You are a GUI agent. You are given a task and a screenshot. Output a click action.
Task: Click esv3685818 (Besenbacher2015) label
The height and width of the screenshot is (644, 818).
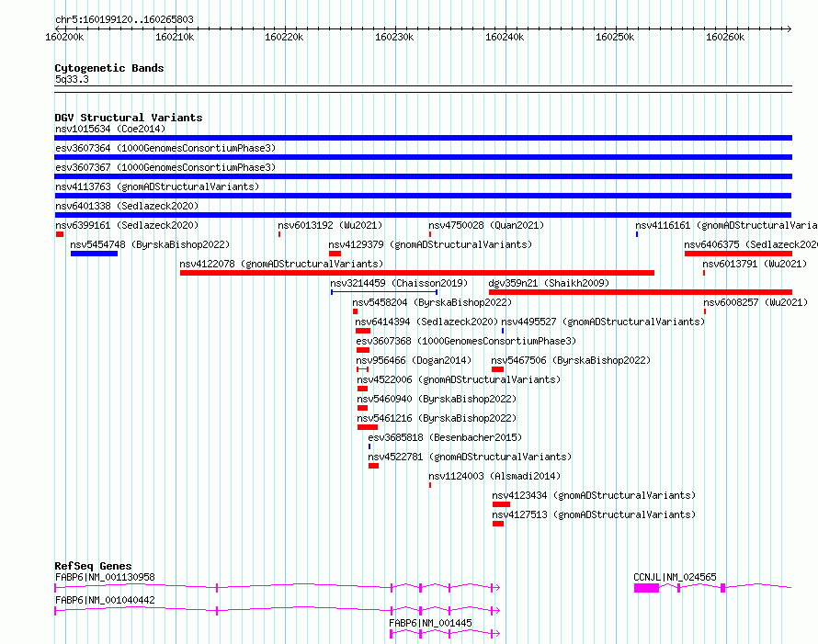(x=445, y=437)
